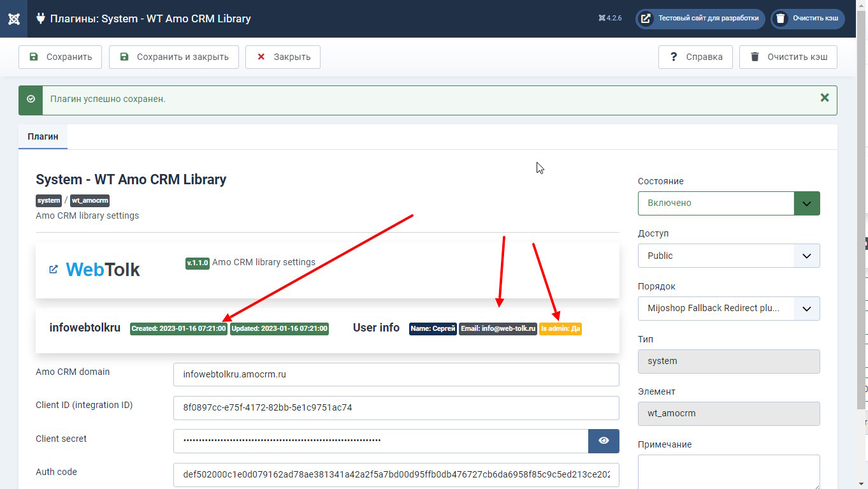Click the Тип system field
The height and width of the screenshot is (489, 868).
pyautogui.click(x=728, y=361)
